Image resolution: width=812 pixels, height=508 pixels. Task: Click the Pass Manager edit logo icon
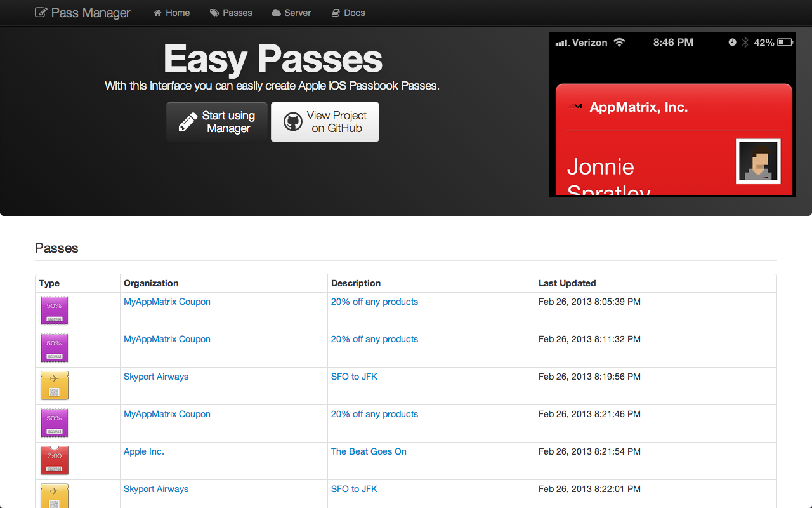click(x=41, y=13)
